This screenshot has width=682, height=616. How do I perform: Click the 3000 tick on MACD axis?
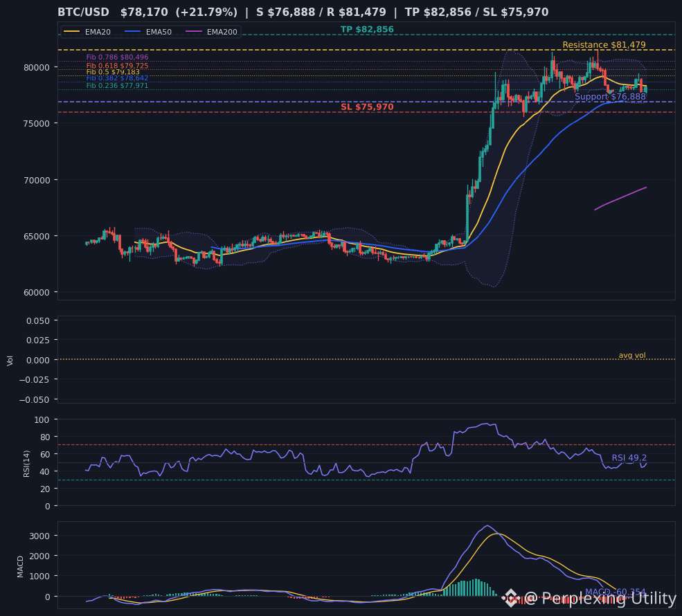tap(39, 536)
